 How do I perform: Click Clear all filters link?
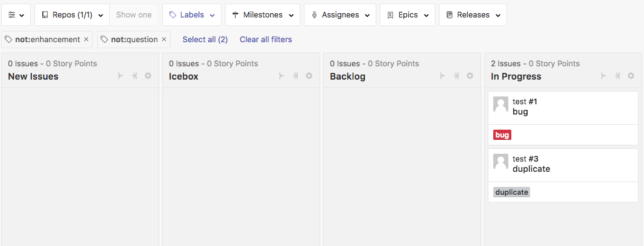[266, 39]
